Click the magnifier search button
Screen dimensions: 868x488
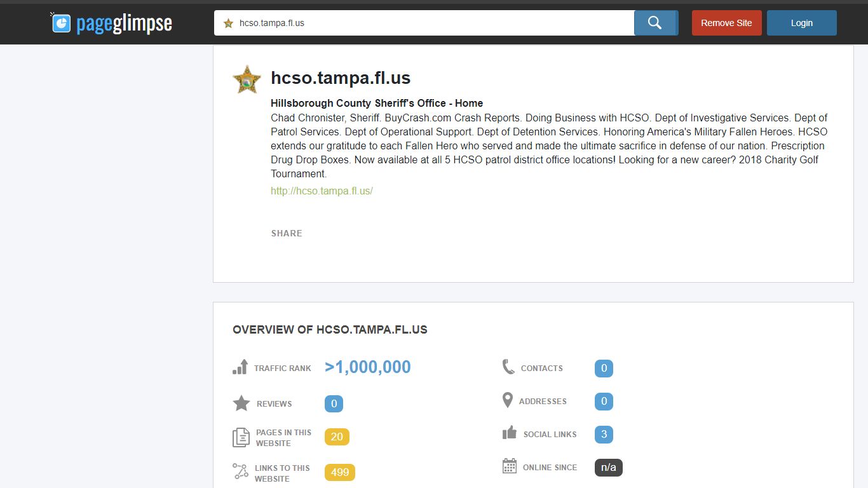(x=656, y=23)
